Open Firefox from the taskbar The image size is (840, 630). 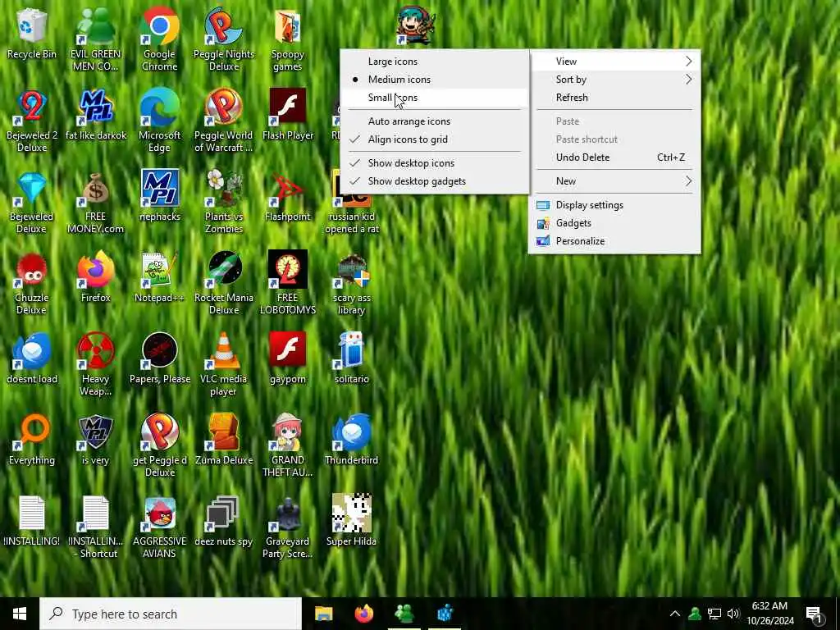pos(364,614)
